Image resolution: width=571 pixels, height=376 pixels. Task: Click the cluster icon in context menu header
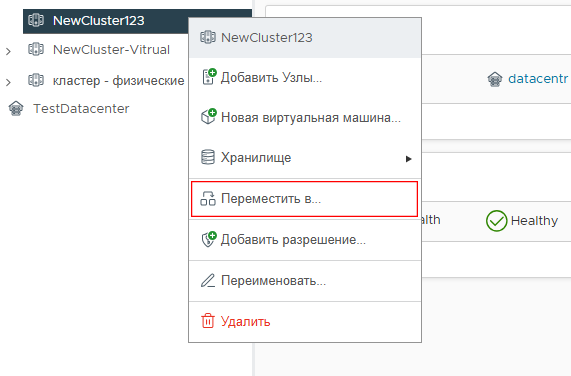tap(208, 37)
